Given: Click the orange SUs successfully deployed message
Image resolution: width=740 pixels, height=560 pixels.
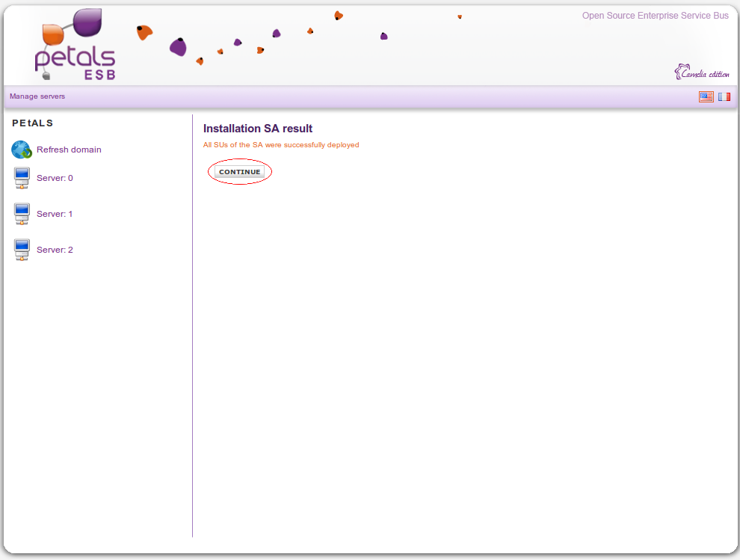Looking at the screenshot, I should pyautogui.click(x=281, y=145).
